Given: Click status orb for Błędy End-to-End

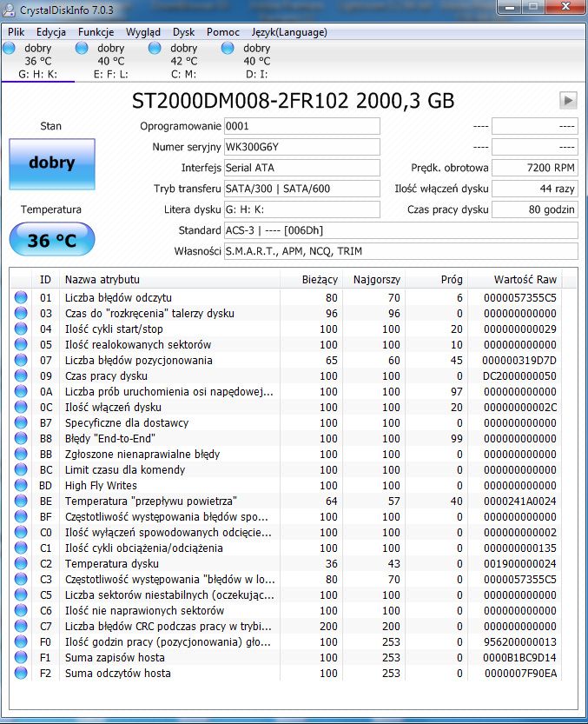Looking at the screenshot, I should click(21, 438).
